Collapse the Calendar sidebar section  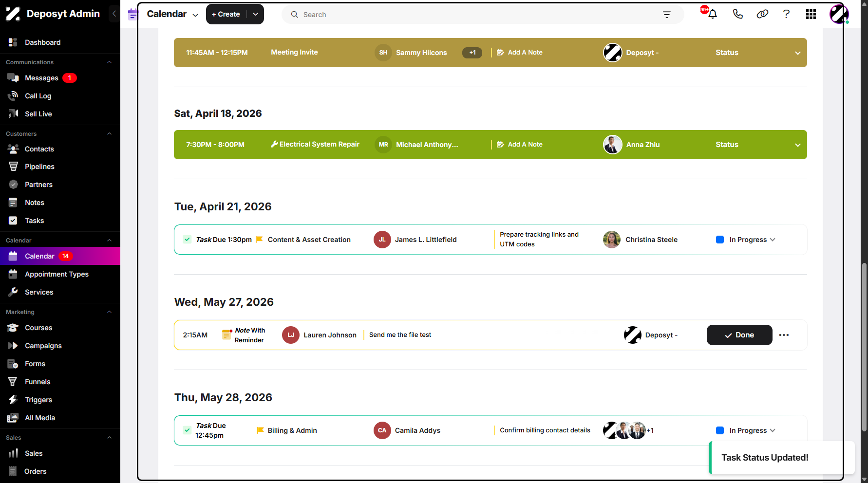(x=109, y=241)
